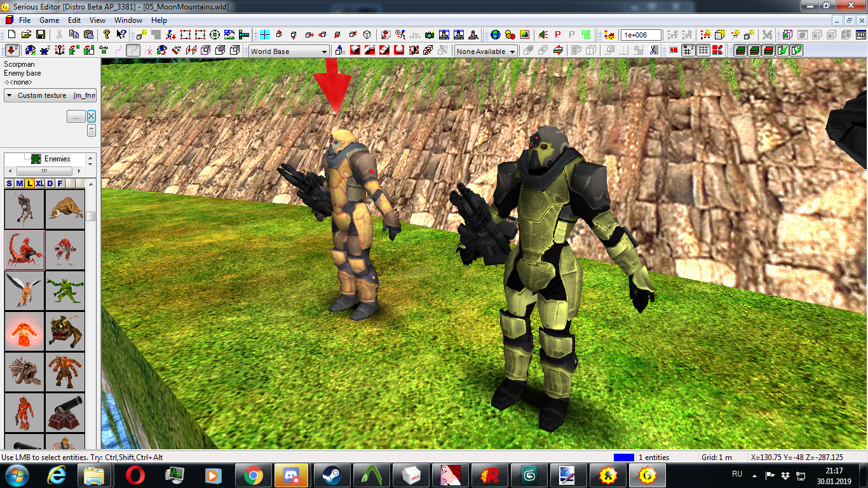Toggle the XL difficulty filter
868x488 pixels.
39,184
